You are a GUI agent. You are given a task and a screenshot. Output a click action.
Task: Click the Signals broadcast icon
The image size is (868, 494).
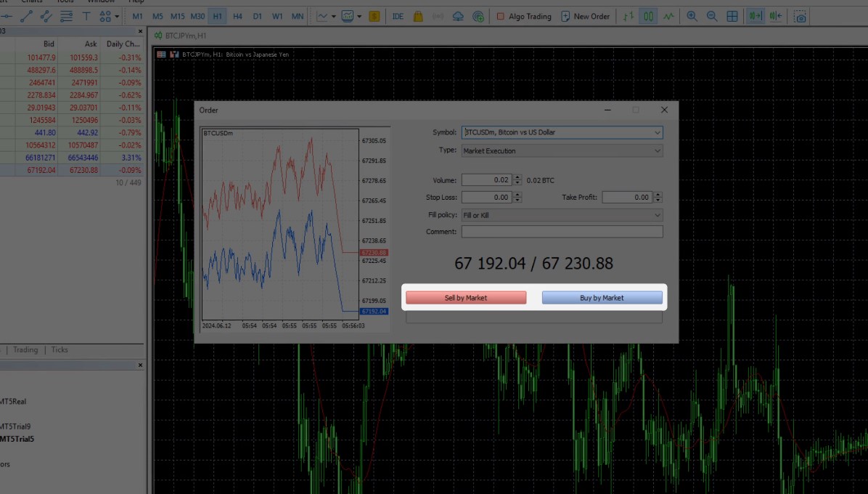click(438, 17)
